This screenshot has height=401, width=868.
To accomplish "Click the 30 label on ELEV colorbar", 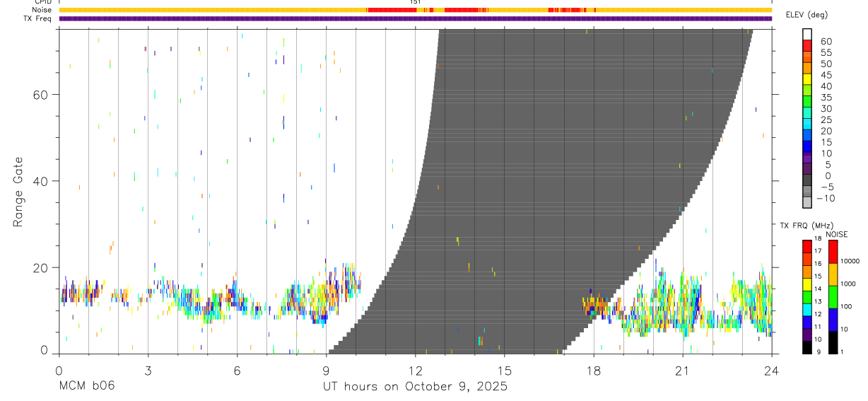I will click(826, 108).
